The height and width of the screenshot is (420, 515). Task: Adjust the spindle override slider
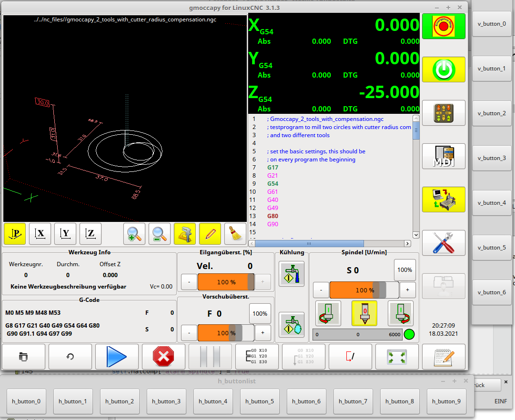pos(364,290)
